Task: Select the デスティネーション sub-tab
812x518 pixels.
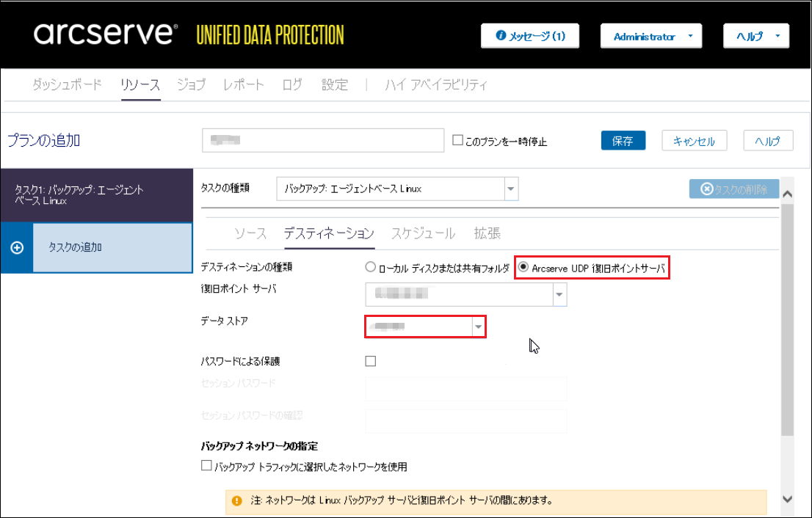Action: [x=329, y=233]
